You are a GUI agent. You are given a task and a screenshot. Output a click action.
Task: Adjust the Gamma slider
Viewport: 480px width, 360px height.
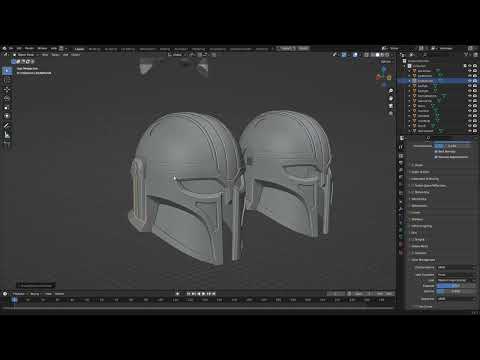pos(456,292)
